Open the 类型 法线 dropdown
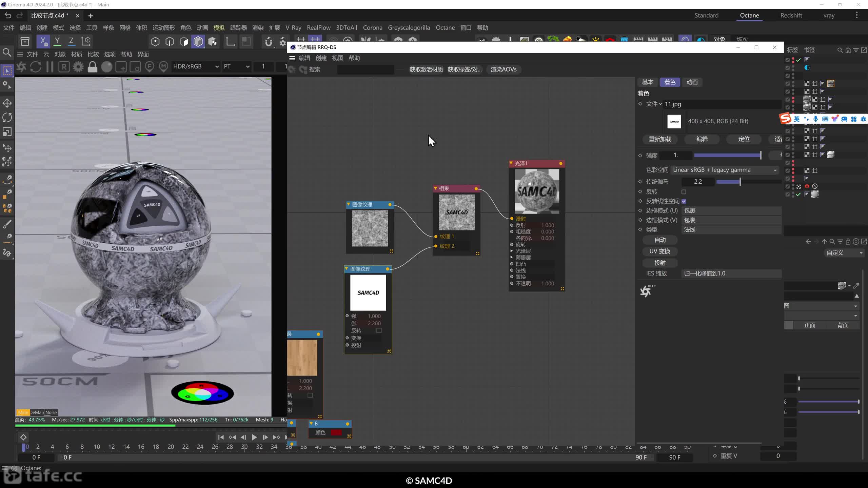The image size is (868, 488). (x=731, y=229)
